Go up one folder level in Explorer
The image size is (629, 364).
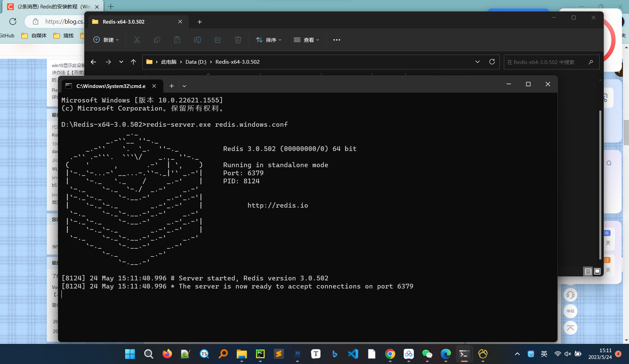134,62
